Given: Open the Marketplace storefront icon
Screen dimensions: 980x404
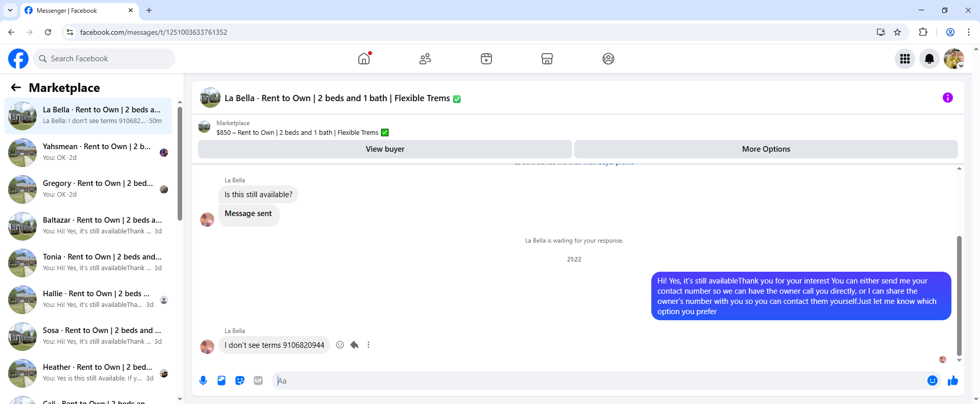Looking at the screenshot, I should 547,59.
